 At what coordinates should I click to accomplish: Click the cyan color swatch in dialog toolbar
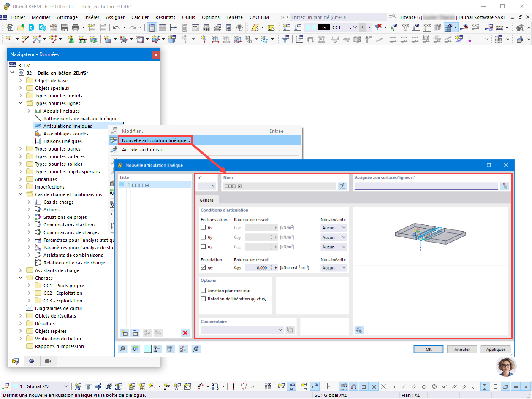pos(148,349)
